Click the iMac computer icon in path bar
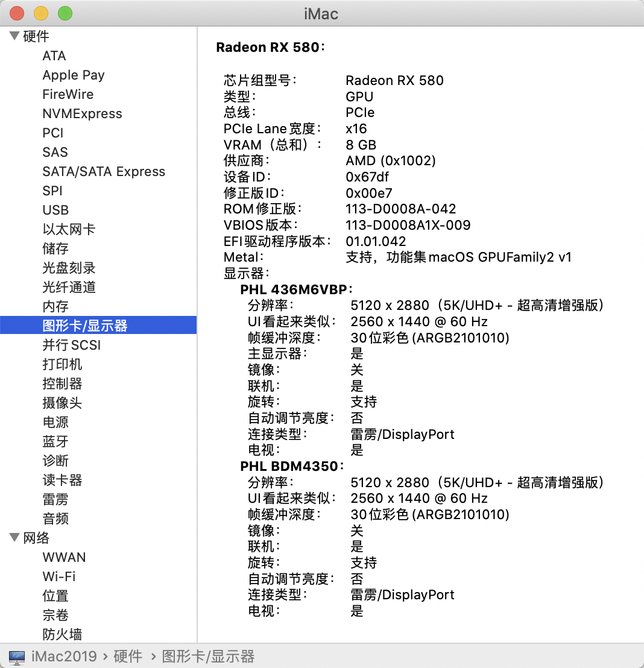This screenshot has height=668, width=644. pos(17,657)
